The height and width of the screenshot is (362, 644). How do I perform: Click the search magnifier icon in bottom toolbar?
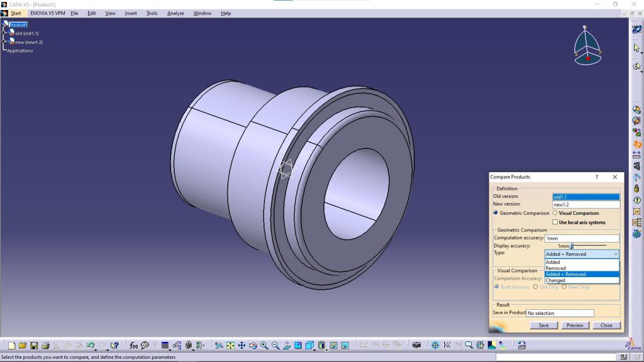coord(469,346)
